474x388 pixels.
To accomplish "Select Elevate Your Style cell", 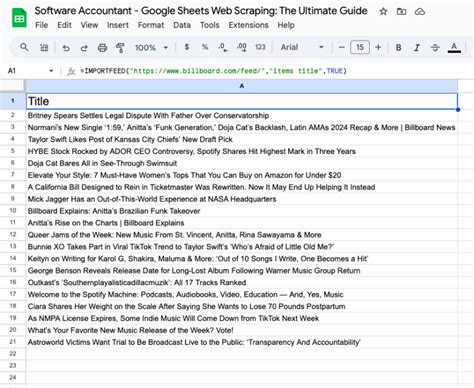I will click(x=242, y=175).
